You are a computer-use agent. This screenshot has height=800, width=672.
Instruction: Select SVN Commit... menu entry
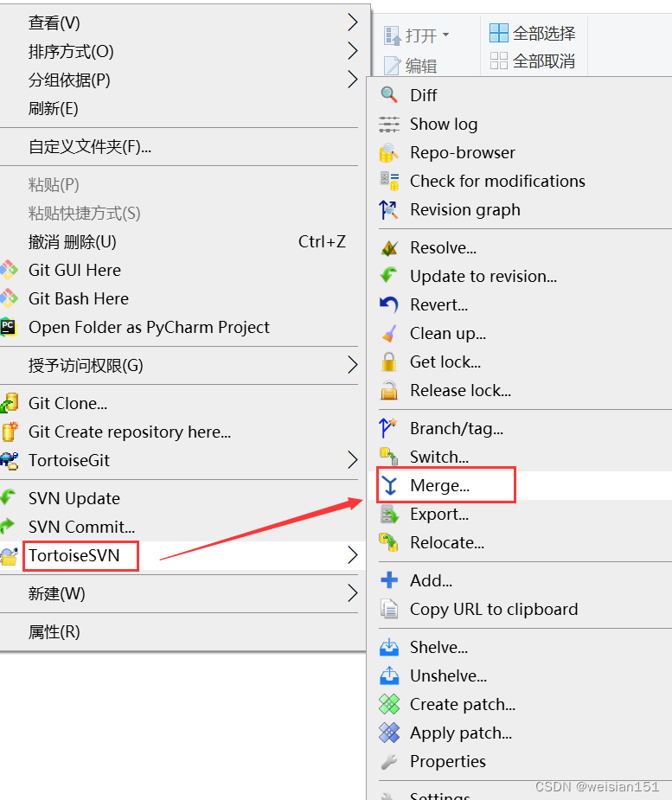pyautogui.click(x=179, y=527)
